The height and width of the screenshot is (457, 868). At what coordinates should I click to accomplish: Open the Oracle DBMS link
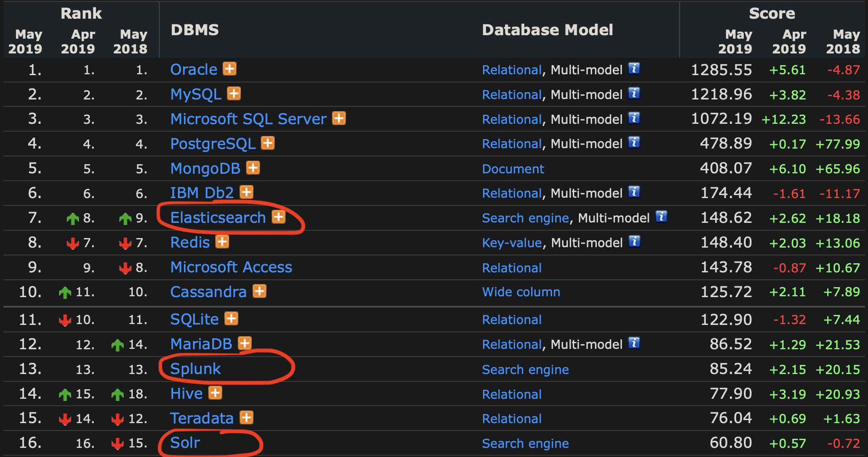click(193, 69)
